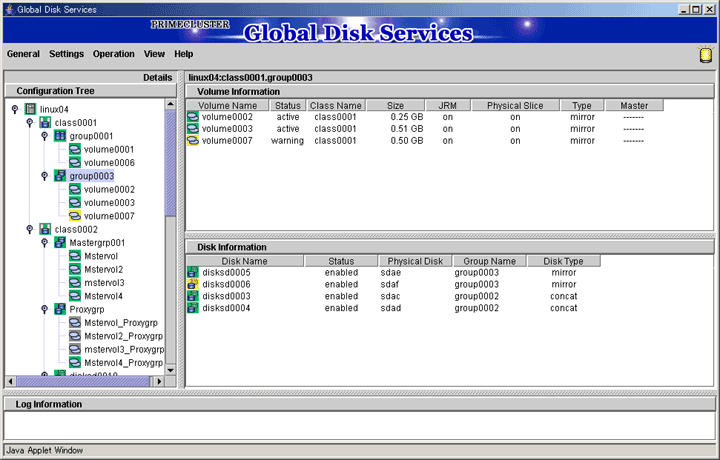Click the Proxygrp group icon
This screenshot has height=460, width=720.
[x=60, y=309]
